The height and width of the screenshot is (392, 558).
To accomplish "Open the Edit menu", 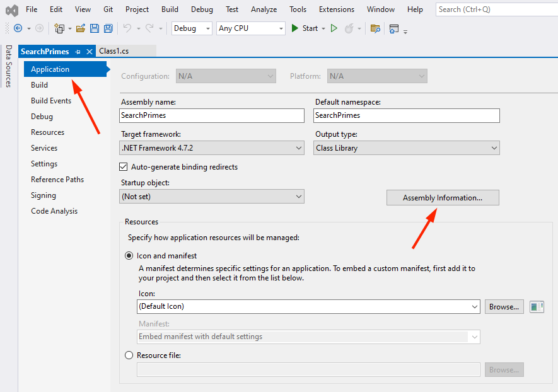I will [x=56, y=9].
